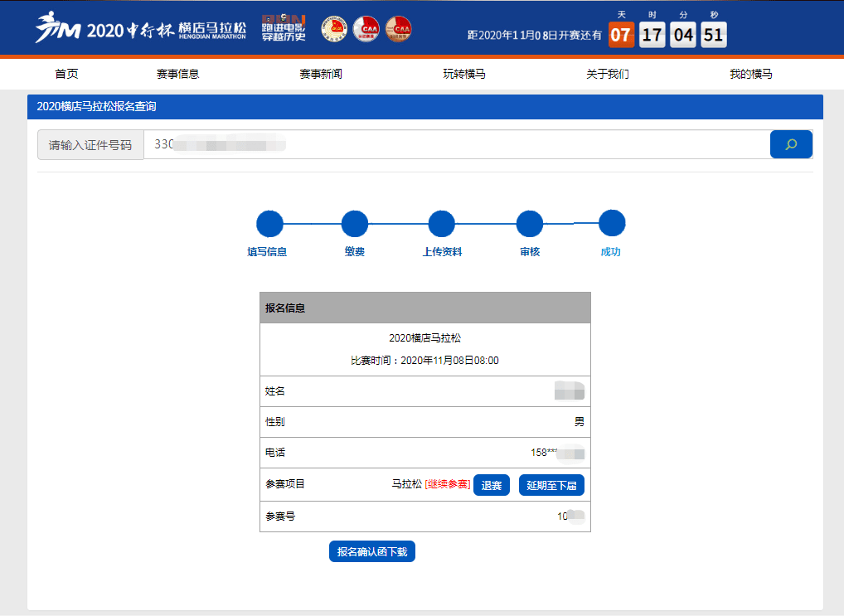844x616 pixels.
Task: Open the 玩转横马 menu
Action: coord(464,74)
